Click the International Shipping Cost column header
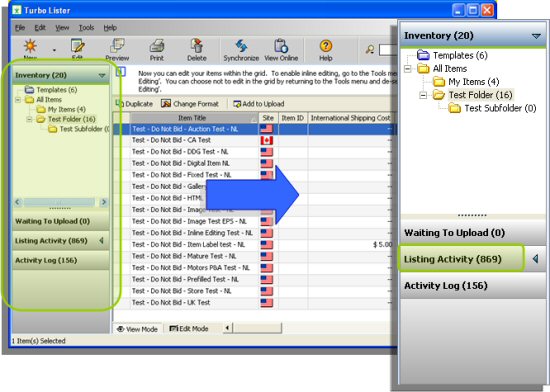 (351, 118)
